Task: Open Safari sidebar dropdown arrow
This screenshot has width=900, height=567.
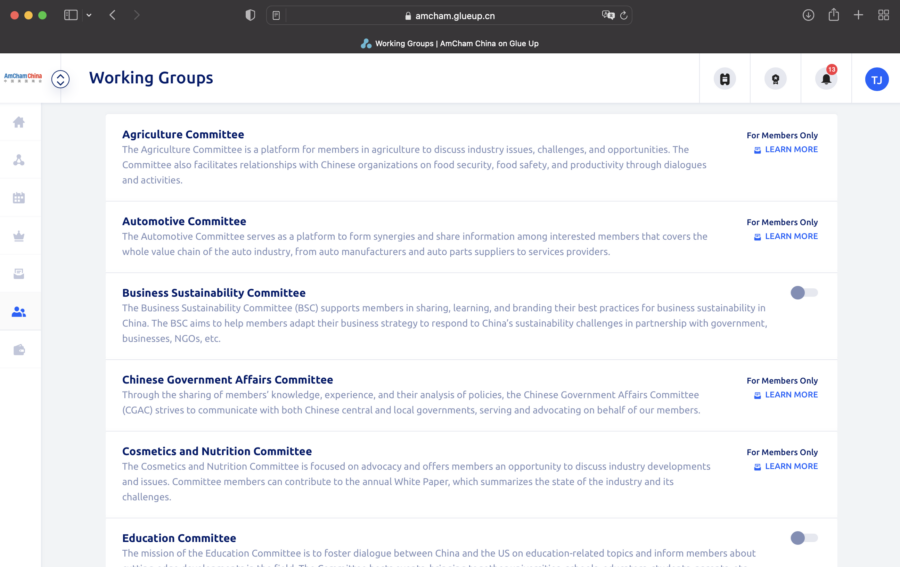Action: click(x=89, y=15)
